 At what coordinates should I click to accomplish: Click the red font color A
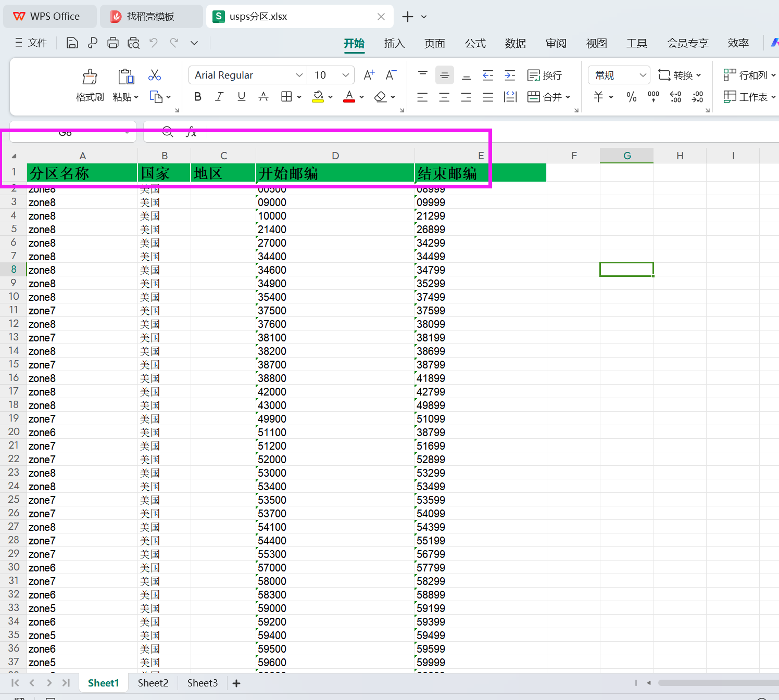click(x=349, y=97)
